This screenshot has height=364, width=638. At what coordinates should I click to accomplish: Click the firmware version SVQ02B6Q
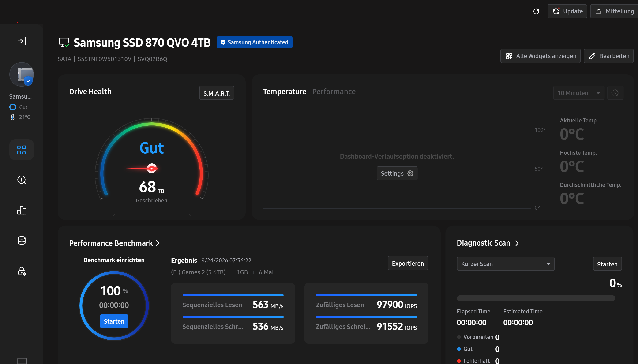(152, 59)
